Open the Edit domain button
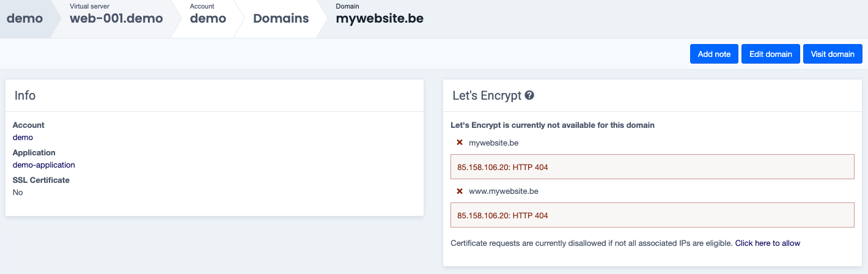868x274 pixels. tap(771, 54)
